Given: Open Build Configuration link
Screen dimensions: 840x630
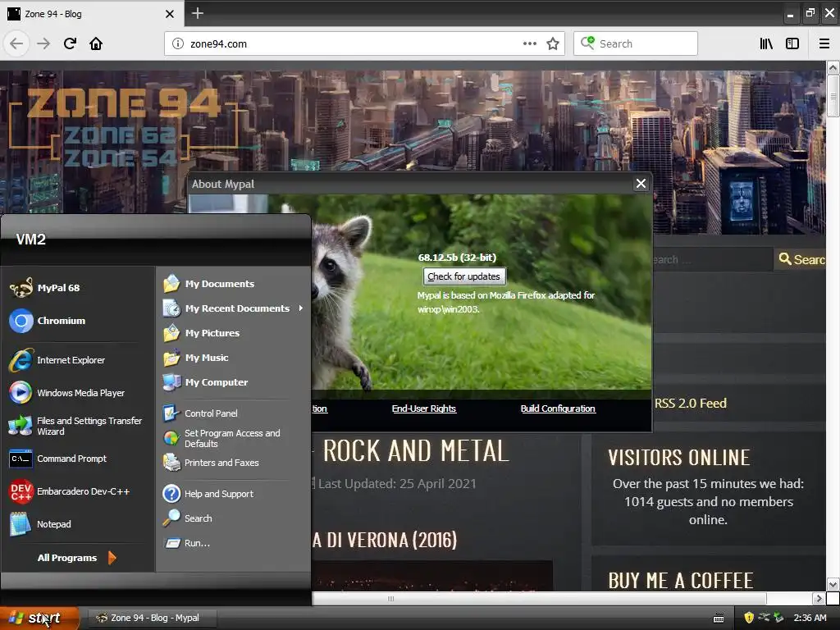Looking at the screenshot, I should (x=558, y=409).
